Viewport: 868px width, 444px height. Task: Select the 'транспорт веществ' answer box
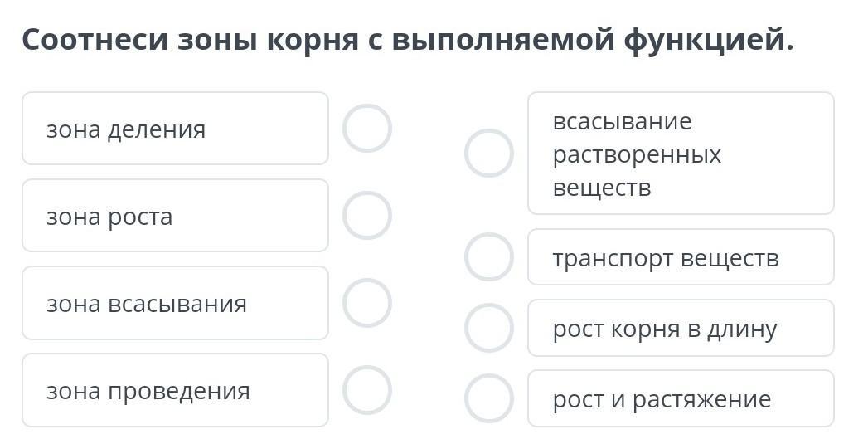coord(681,257)
